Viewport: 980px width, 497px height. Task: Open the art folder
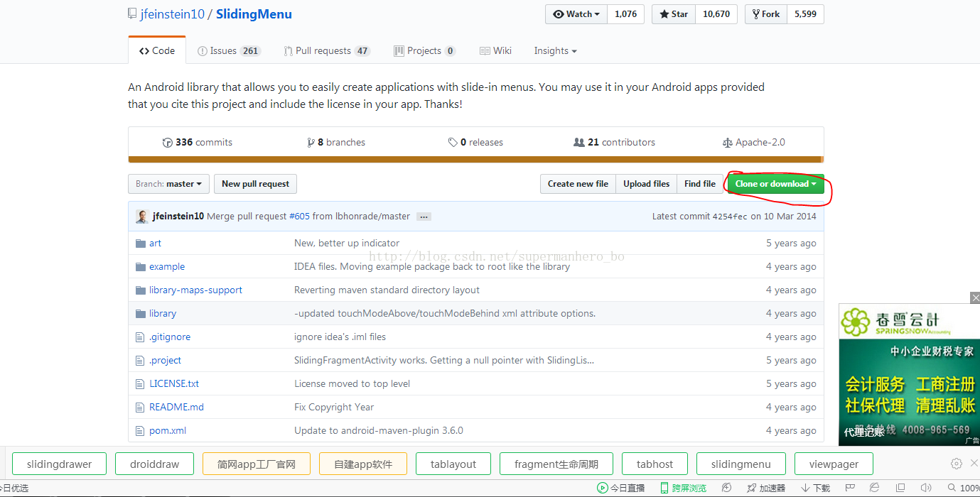point(155,243)
